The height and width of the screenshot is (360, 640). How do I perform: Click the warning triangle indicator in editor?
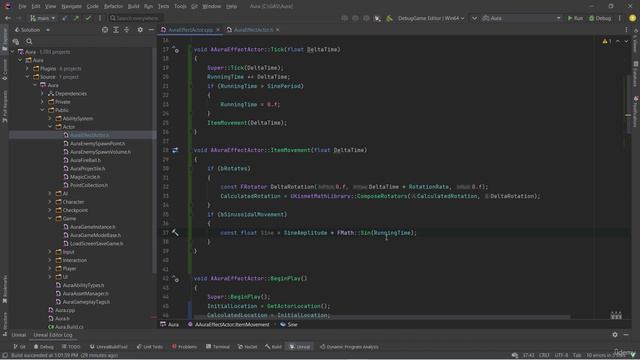point(605,41)
